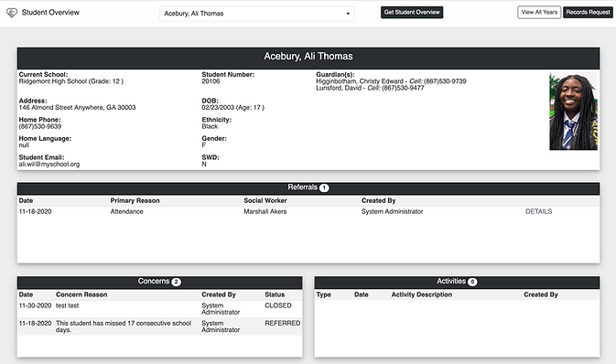Click the Concerns section header
The width and height of the screenshot is (616, 364).
159,282
